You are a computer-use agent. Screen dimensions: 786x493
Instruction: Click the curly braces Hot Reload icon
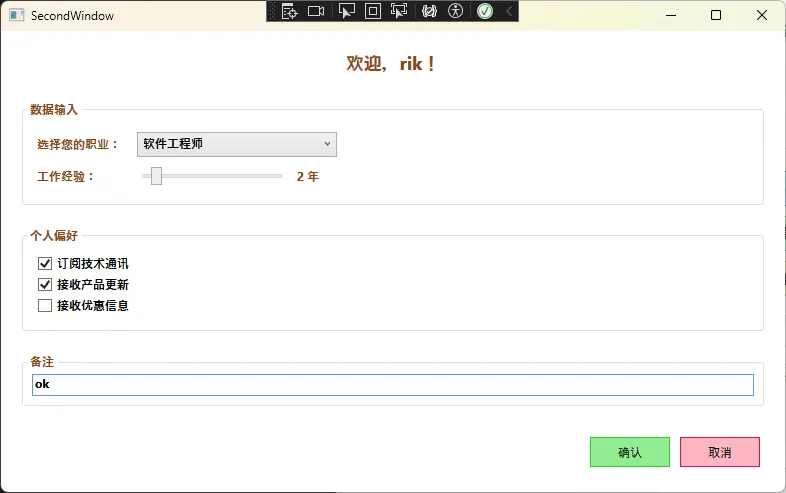(x=429, y=11)
